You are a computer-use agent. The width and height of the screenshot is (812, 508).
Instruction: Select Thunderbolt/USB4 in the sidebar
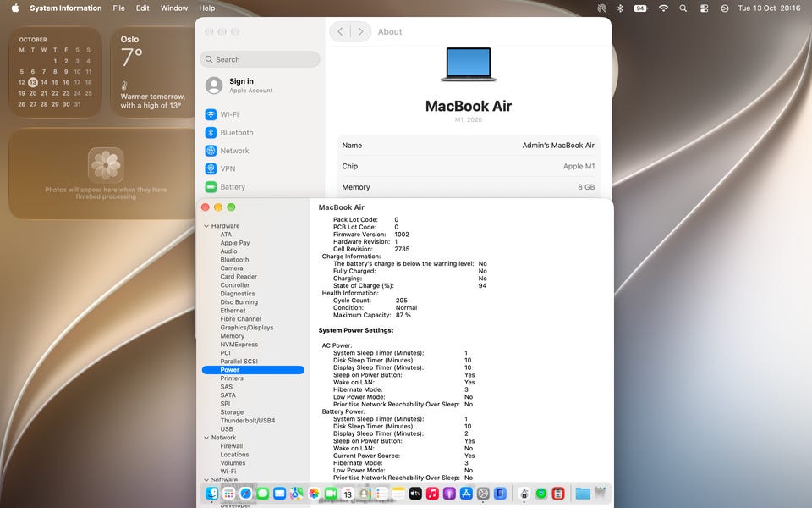pos(248,421)
